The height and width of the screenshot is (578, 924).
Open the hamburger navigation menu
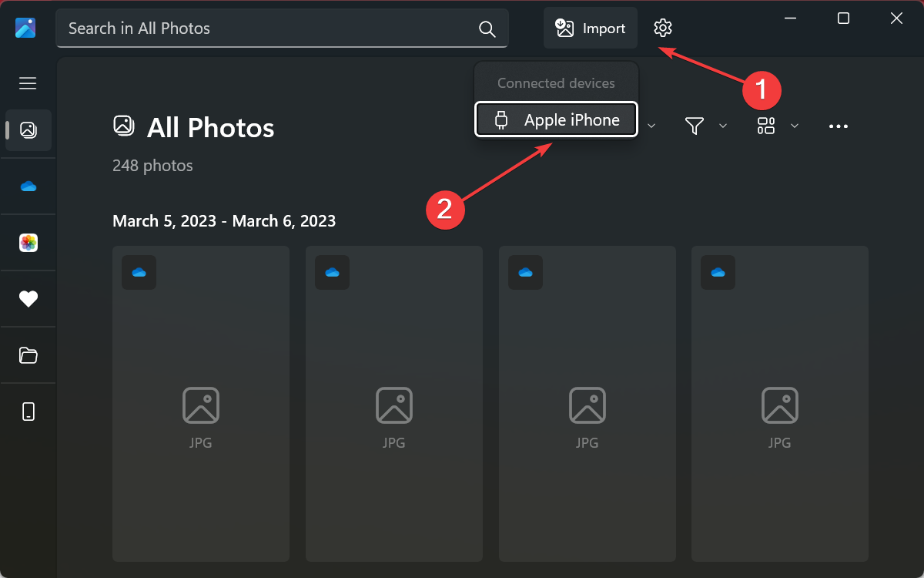28,83
